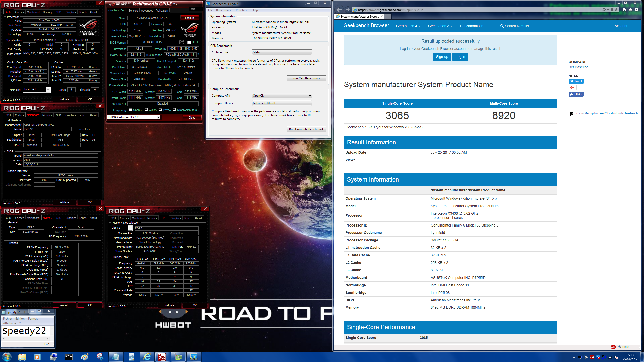Screen dimensions: 644x362
Task: Open the Compute API OpenCL dropdown
Action: (282, 96)
